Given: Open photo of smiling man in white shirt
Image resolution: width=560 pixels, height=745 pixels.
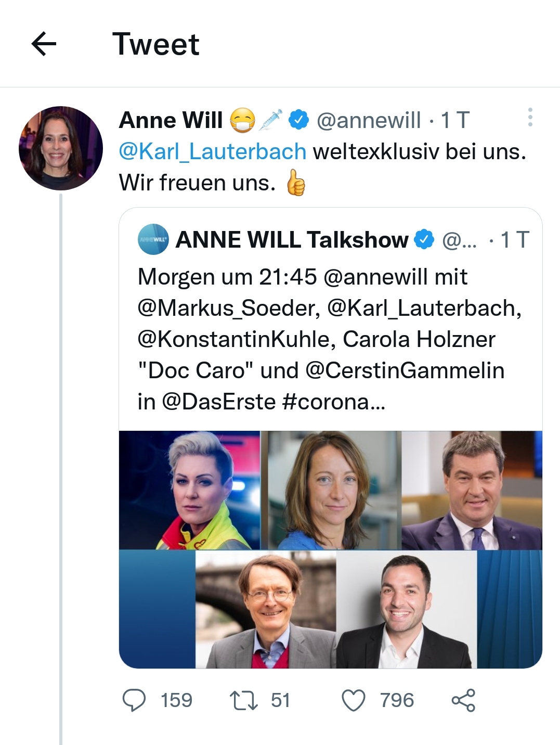Looking at the screenshot, I should (x=406, y=609).
